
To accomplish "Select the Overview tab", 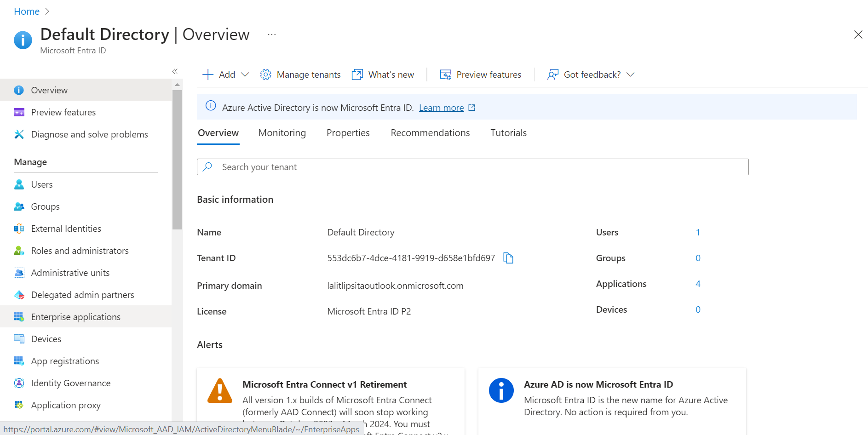I will click(x=218, y=133).
